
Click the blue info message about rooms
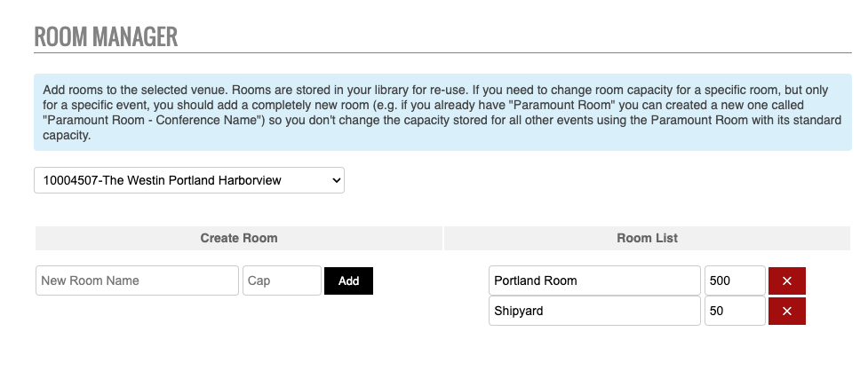pos(442,112)
